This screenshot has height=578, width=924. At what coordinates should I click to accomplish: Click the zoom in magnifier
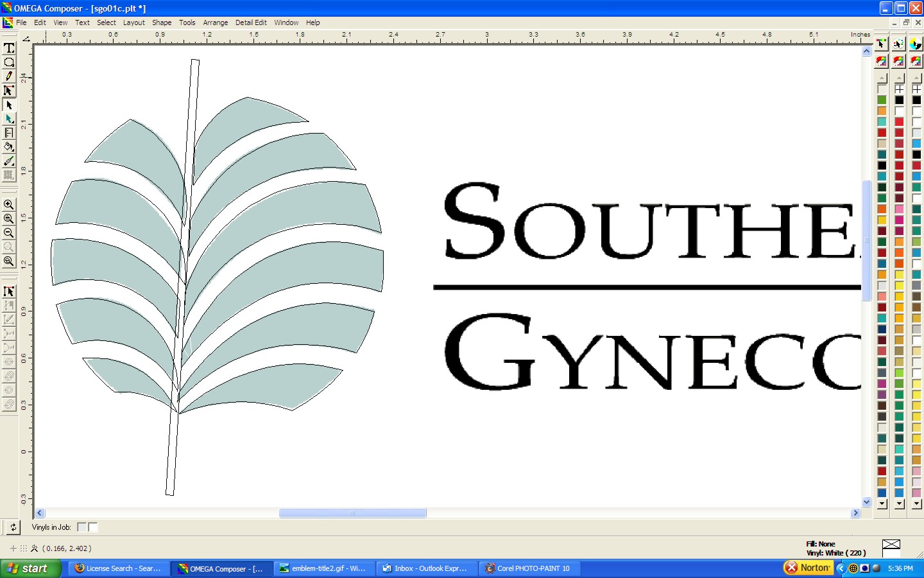coord(9,205)
